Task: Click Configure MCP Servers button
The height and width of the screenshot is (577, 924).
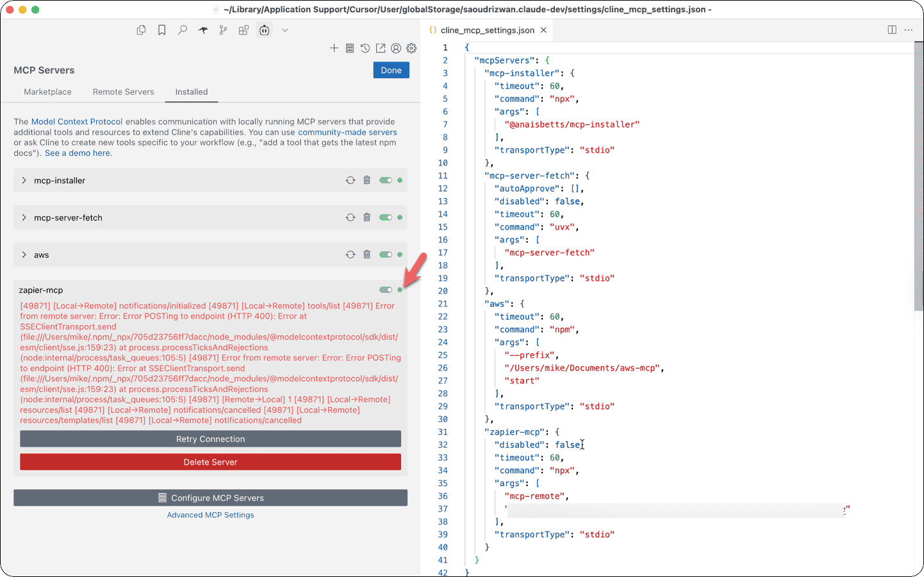Action: tap(210, 498)
